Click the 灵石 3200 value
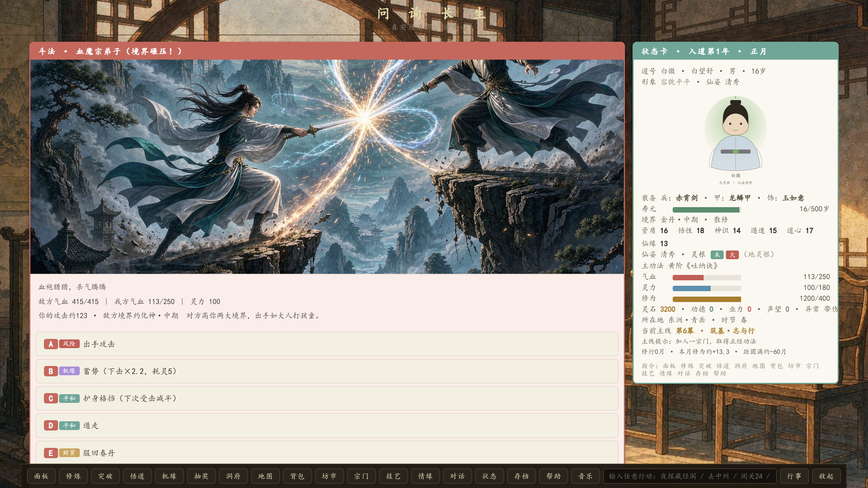The image size is (868, 488). [x=668, y=309]
